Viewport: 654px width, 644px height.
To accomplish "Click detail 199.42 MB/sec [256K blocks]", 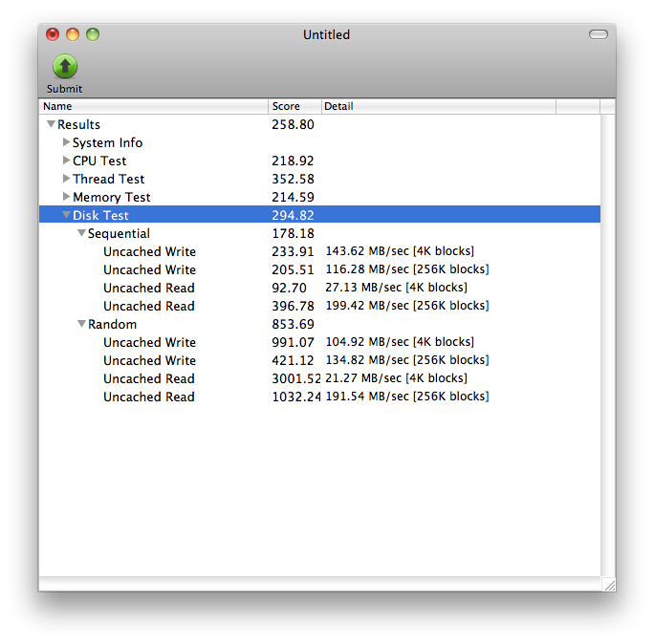I will (x=407, y=306).
